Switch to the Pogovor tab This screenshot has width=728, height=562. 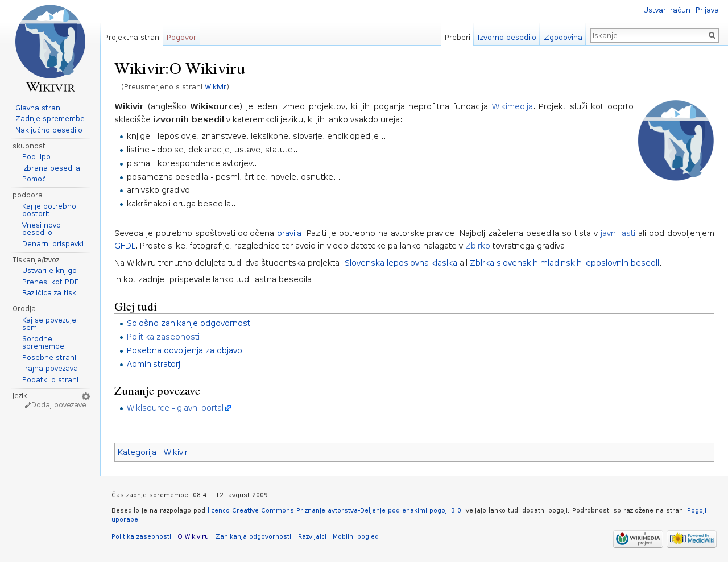click(x=181, y=38)
